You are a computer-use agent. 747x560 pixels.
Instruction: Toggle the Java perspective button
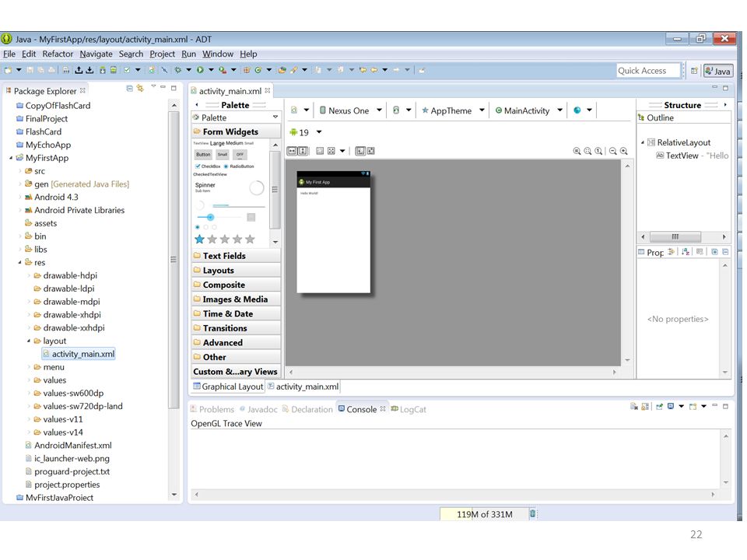[x=718, y=71]
